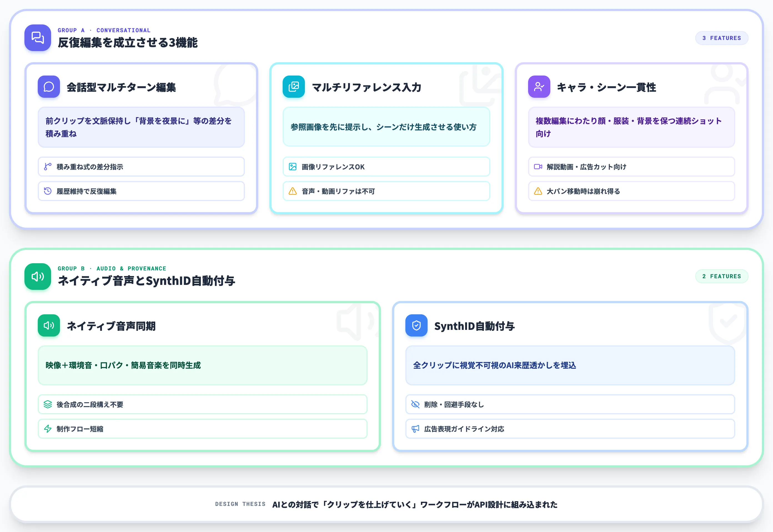Image resolution: width=773 pixels, height=532 pixels.
Task: Click the lightning bolt icon beside 制作フロー短縮
Action: 48,429
